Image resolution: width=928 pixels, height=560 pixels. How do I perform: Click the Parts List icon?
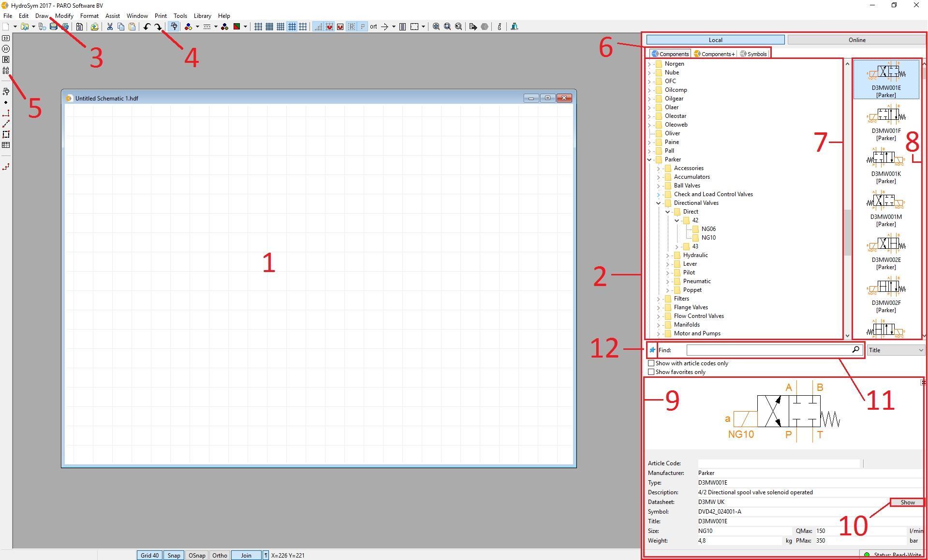(403, 27)
